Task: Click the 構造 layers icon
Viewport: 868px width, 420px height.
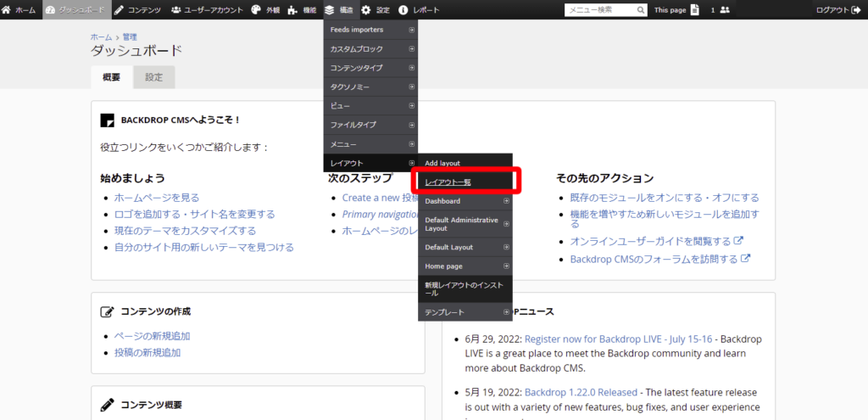Action: click(330, 10)
